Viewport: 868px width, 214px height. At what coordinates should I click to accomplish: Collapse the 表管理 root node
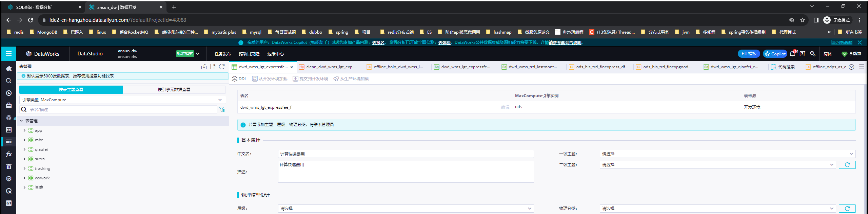coord(21,121)
